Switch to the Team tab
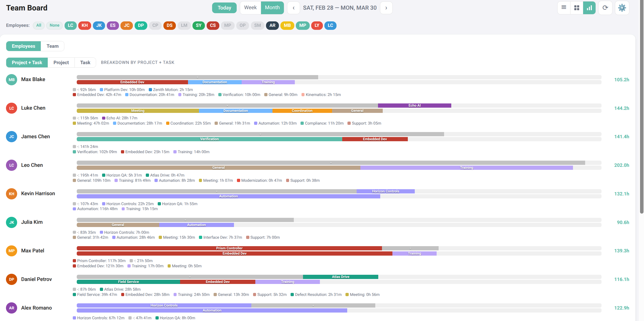The image size is (644, 321). click(52, 46)
